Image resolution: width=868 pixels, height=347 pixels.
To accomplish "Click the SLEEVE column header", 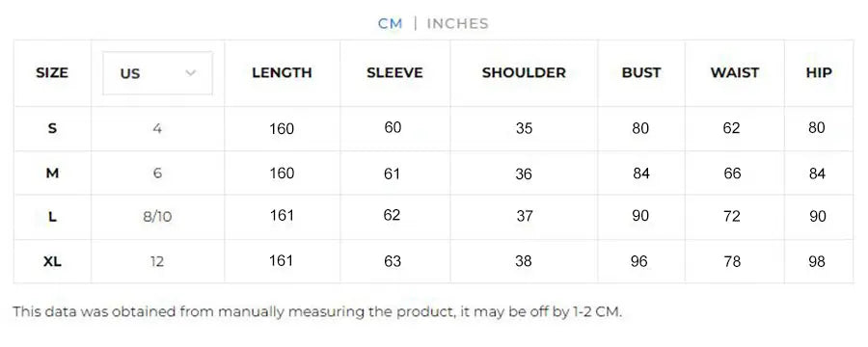I will tap(394, 72).
